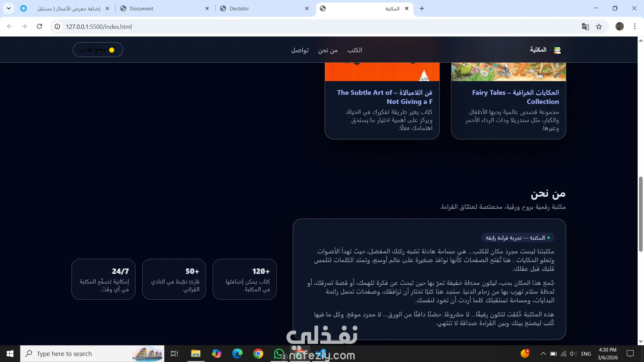Click the من نحن section heading

pyautogui.click(x=548, y=193)
